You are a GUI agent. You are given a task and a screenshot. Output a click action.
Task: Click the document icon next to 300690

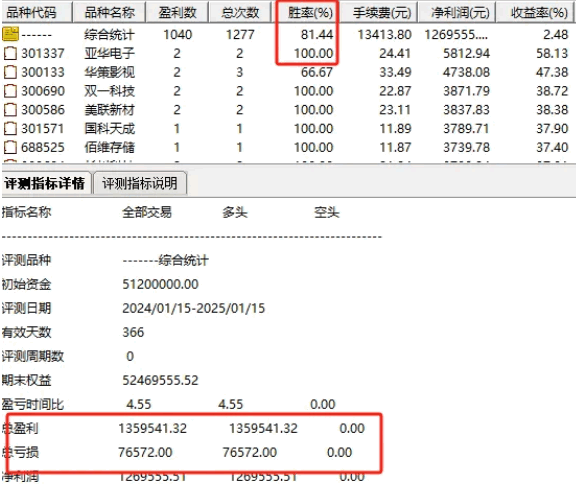10,91
